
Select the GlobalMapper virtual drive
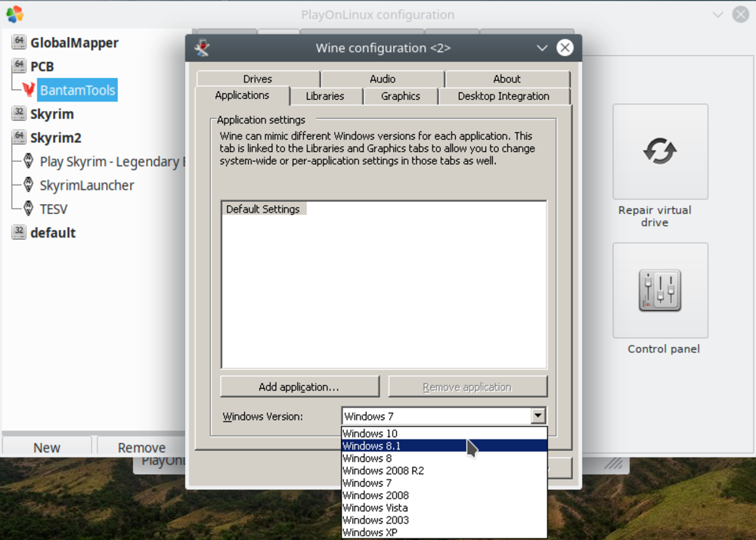point(74,42)
